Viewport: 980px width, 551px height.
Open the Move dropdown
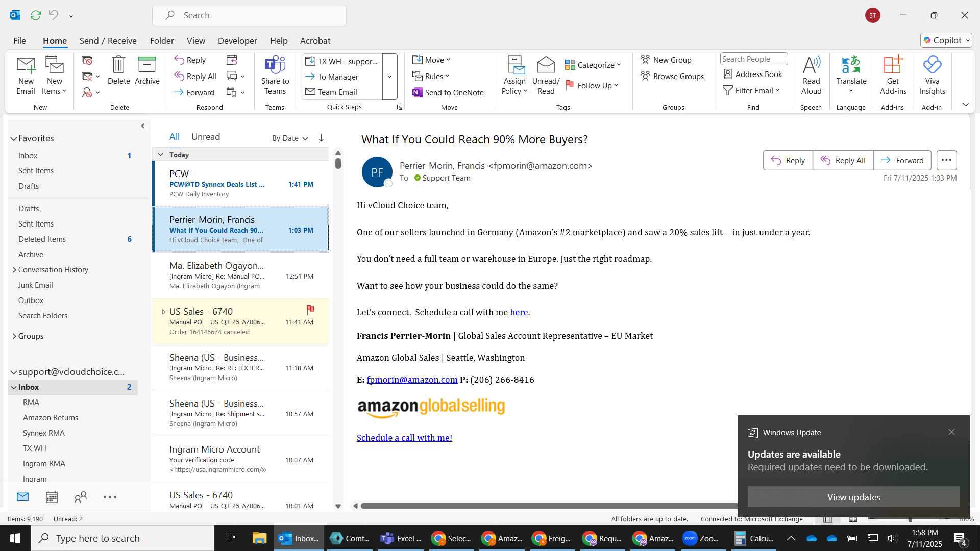[432, 60]
